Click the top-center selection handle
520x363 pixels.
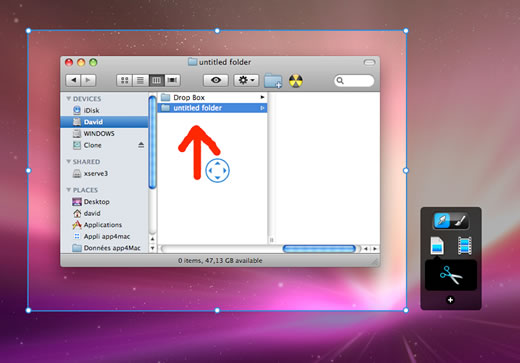[217, 31]
